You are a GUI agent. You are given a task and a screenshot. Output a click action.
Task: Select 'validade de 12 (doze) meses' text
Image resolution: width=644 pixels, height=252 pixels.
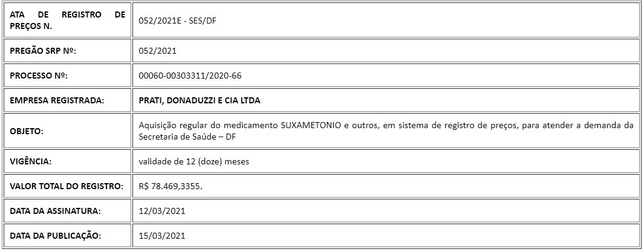click(x=194, y=162)
